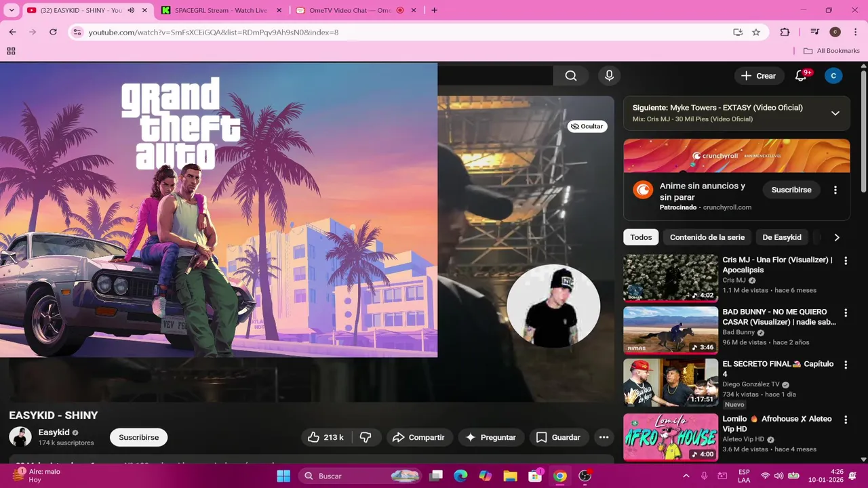Open options for Cris MJ - Una Flor video

pyautogui.click(x=846, y=261)
